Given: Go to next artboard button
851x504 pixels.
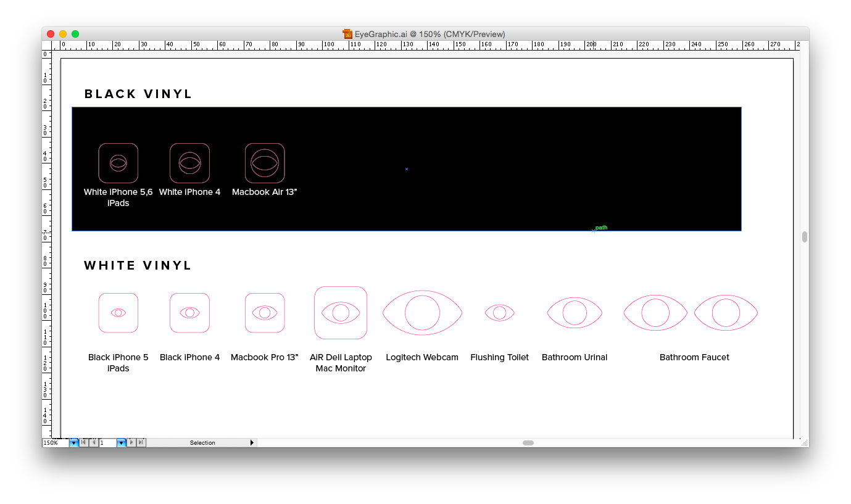Looking at the screenshot, I should click(x=131, y=443).
